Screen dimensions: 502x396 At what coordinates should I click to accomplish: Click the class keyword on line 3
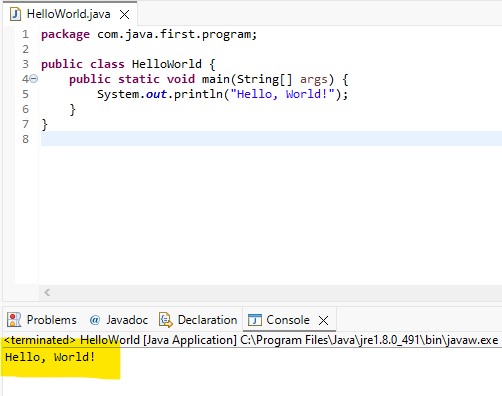(107, 64)
